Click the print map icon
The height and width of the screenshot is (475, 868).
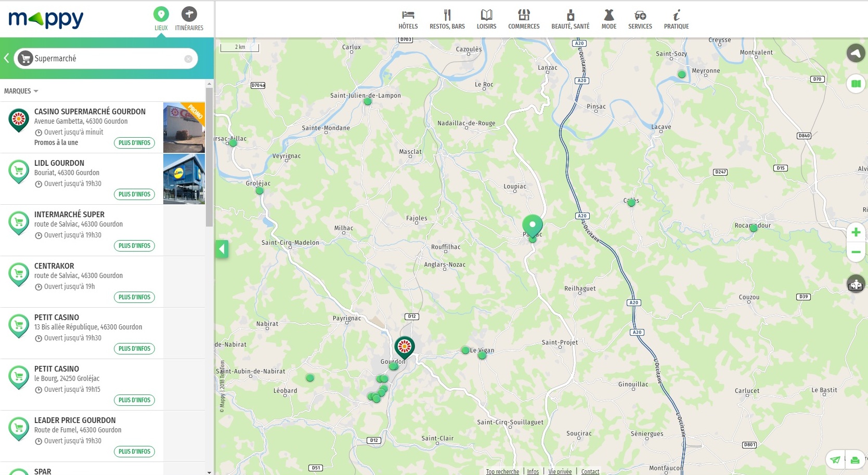pyautogui.click(x=855, y=460)
